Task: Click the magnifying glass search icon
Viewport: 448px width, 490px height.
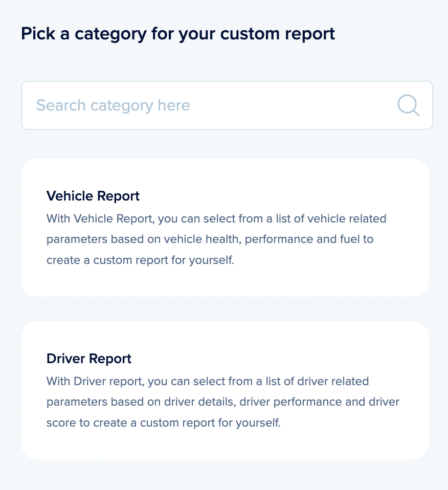Action: click(x=408, y=106)
